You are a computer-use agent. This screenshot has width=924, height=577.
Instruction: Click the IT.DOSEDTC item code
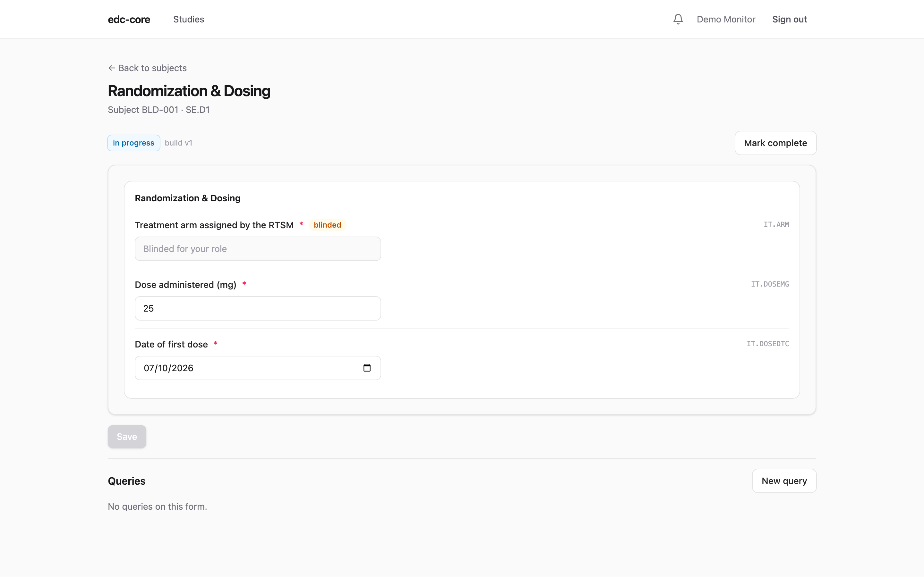(768, 344)
